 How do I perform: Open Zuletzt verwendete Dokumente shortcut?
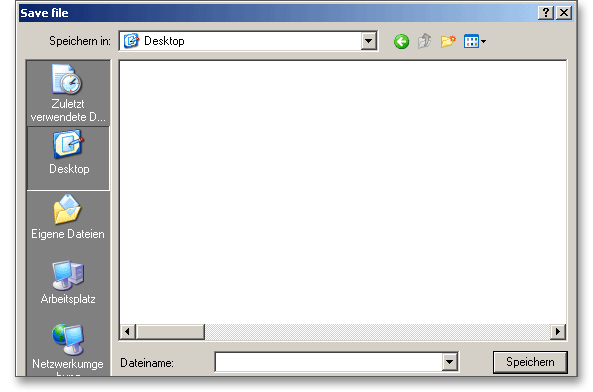tap(68, 93)
